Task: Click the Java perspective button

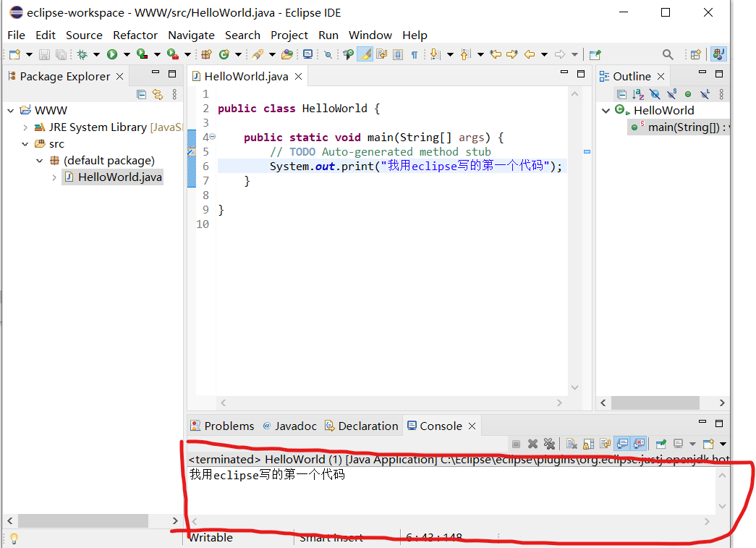Action: 718,54
